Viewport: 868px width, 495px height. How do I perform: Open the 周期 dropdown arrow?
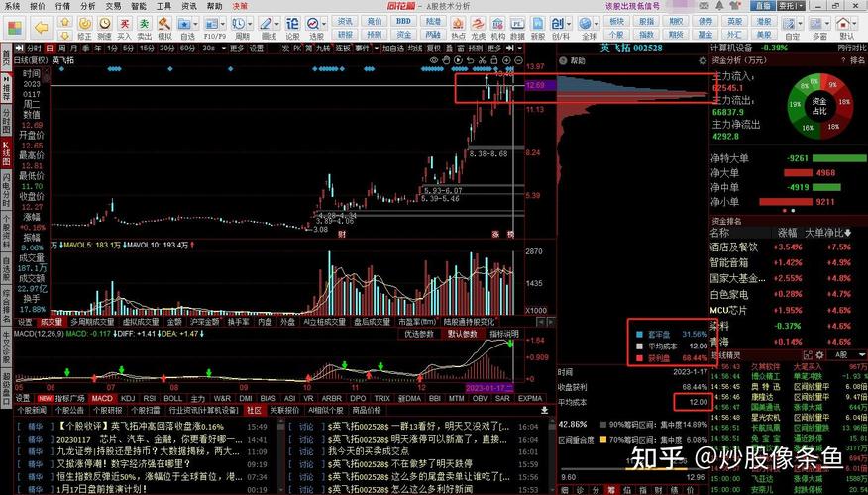pyautogui.click(x=250, y=24)
